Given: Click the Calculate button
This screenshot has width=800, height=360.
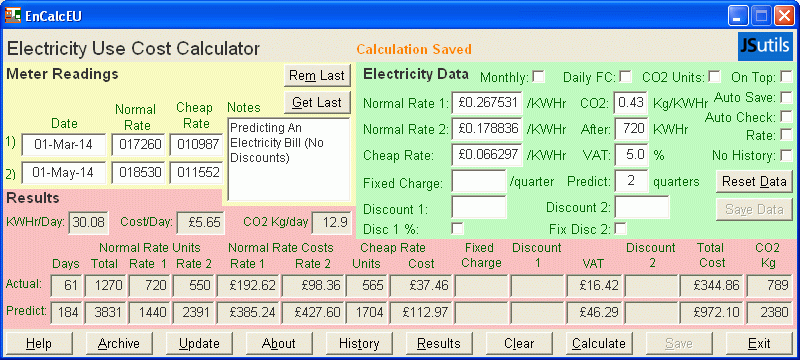Looking at the screenshot, I should click(x=599, y=343).
